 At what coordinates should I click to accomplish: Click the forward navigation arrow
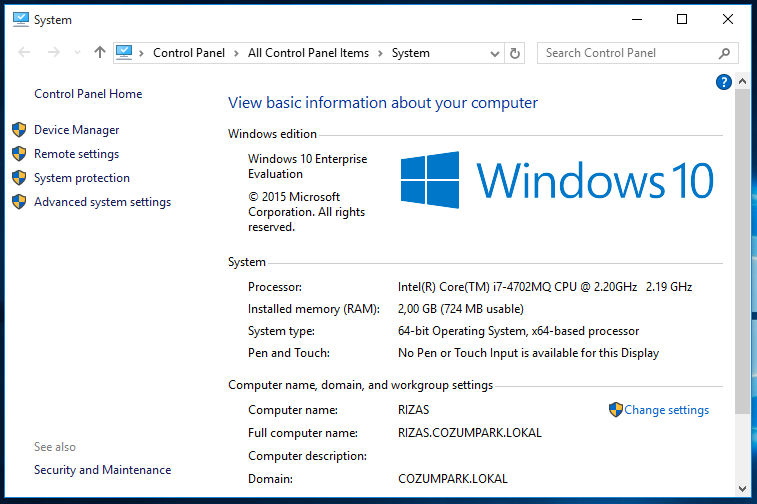(x=54, y=52)
